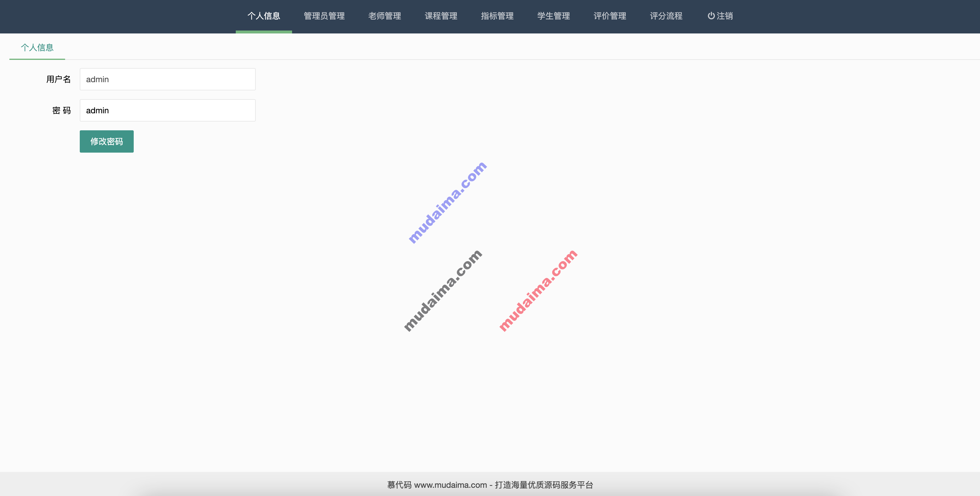The image size is (980, 496).
Task: Open 管理员管理 in the top navigation
Action: (x=324, y=16)
